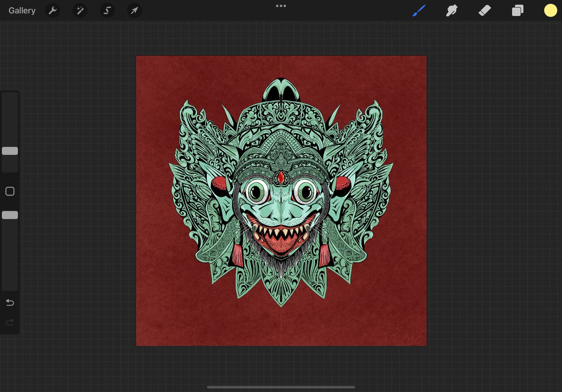The image size is (562, 392).
Task: Select the Transform arrow tool
Action: point(134,10)
